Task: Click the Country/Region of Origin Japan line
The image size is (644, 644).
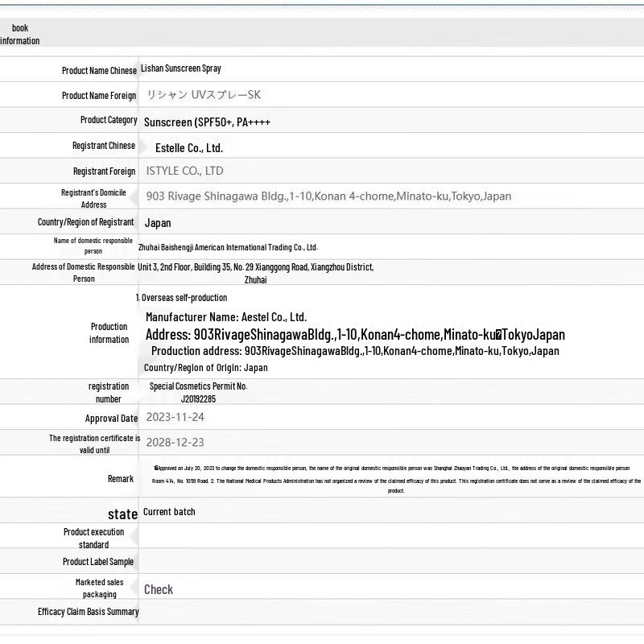Action: pyautogui.click(x=206, y=368)
